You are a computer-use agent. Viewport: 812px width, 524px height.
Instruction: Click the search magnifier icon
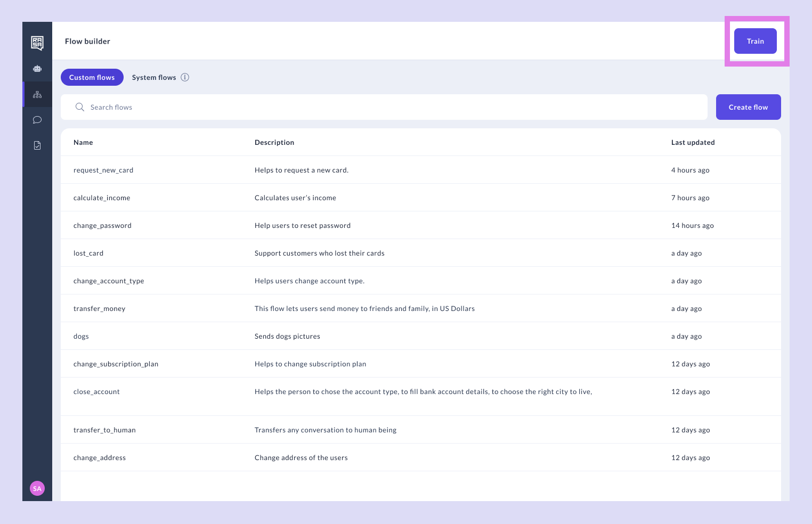click(x=80, y=107)
